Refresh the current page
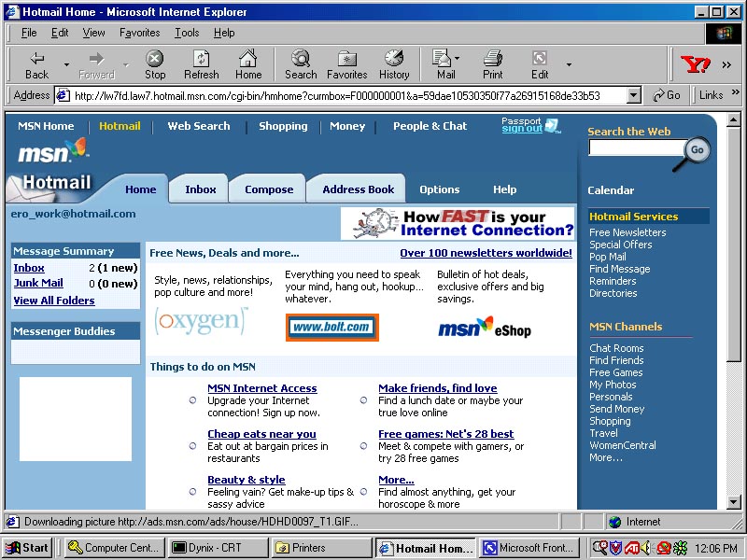This screenshot has width=747, height=560. click(201, 65)
